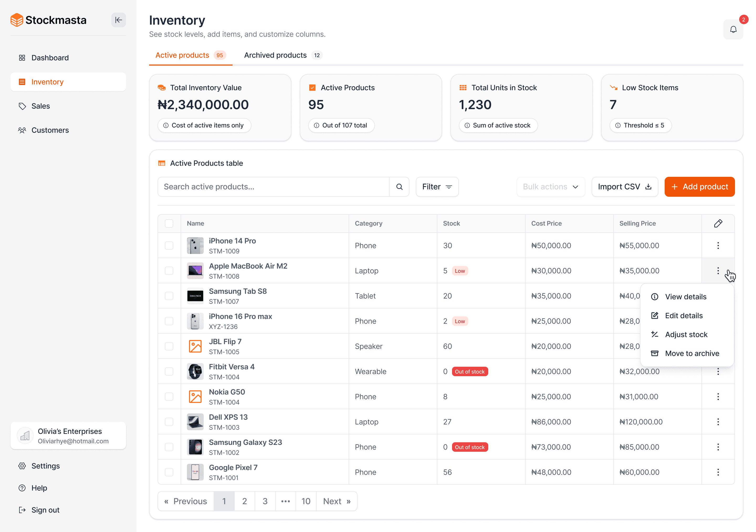Open the Filter dropdown

pos(437,187)
